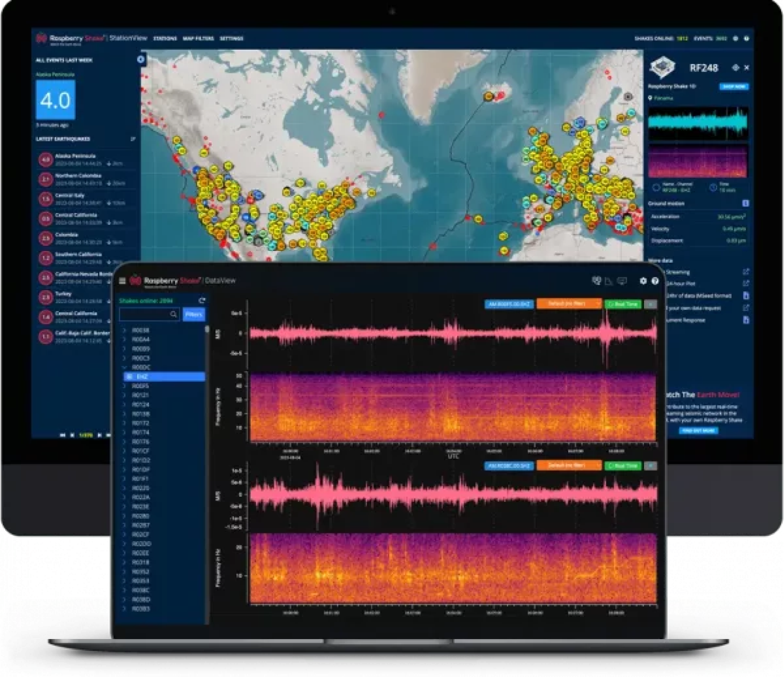The image size is (784, 677).
Task: Open StationView's help icon in header
Action: coord(746,39)
